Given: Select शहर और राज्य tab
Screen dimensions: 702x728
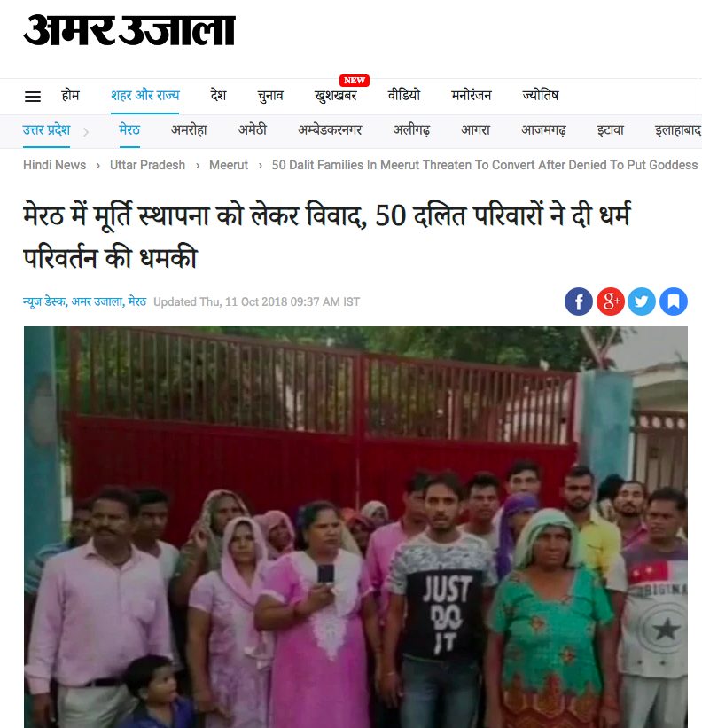Looking at the screenshot, I should pyautogui.click(x=144, y=95).
